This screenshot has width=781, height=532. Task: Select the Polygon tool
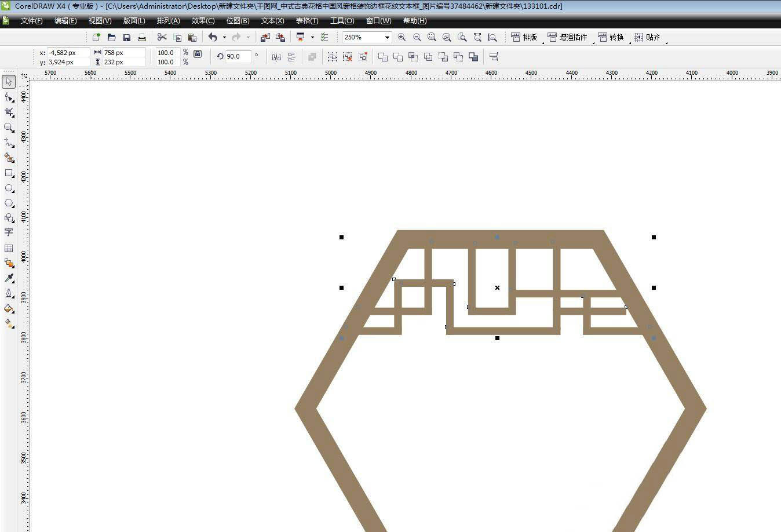(x=9, y=203)
